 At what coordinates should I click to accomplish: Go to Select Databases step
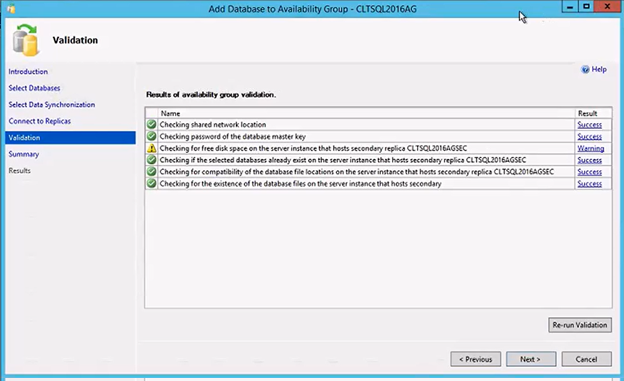pyautogui.click(x=34, y=88)
